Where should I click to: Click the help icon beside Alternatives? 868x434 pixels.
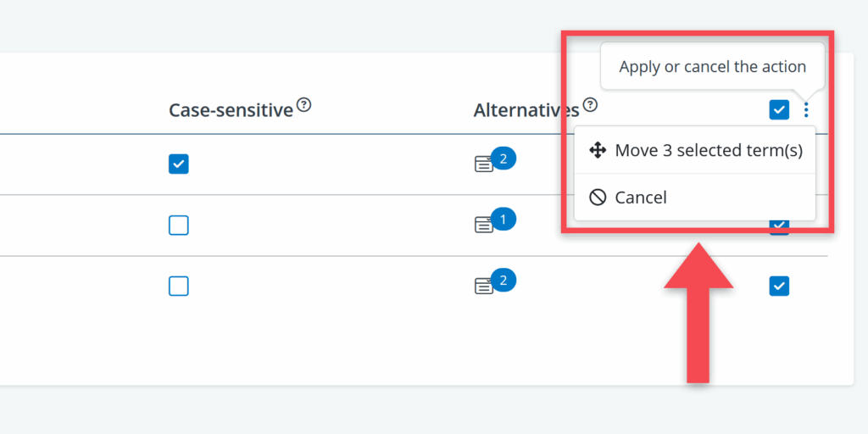click(591, 106)
